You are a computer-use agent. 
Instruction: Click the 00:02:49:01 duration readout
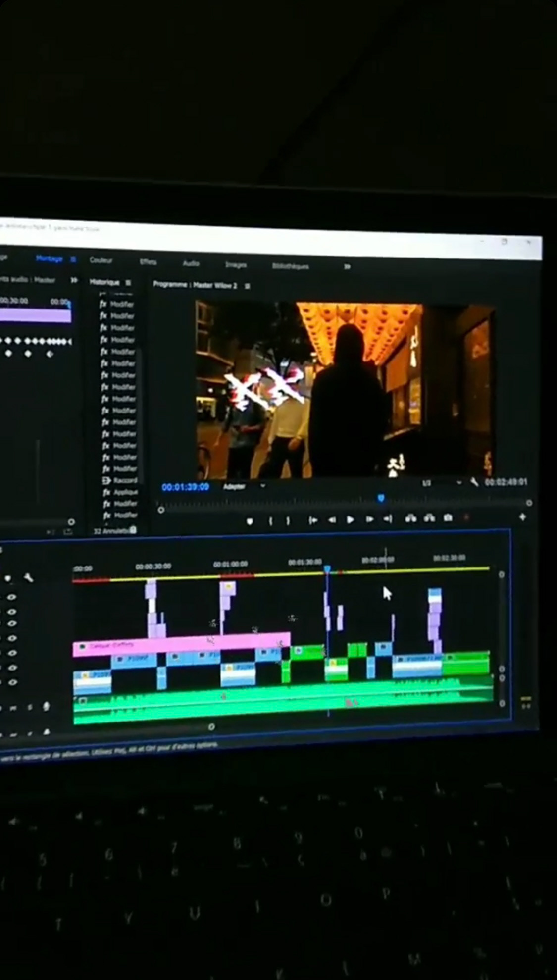pos(506,481)
